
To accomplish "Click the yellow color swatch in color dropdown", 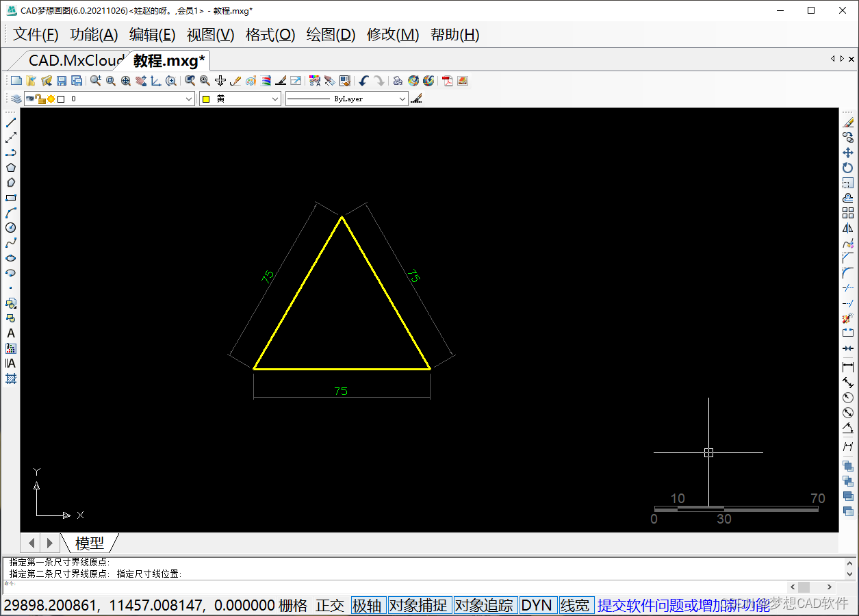I will click(x=205, y=99).
